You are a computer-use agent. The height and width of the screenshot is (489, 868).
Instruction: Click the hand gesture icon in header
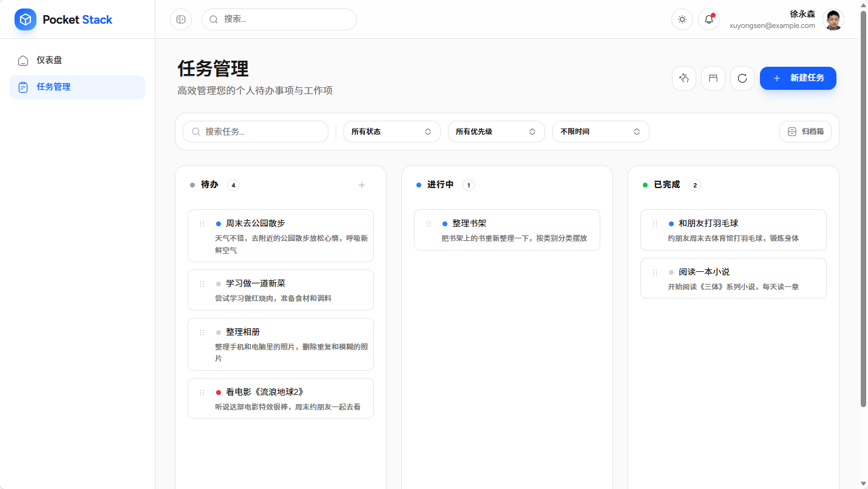click(x=683, y=78)
